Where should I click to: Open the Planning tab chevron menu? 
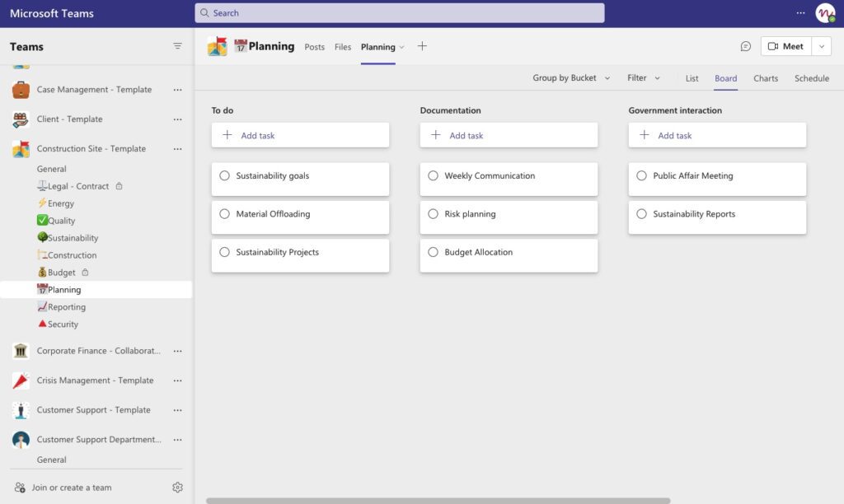[x=401, y=47]
